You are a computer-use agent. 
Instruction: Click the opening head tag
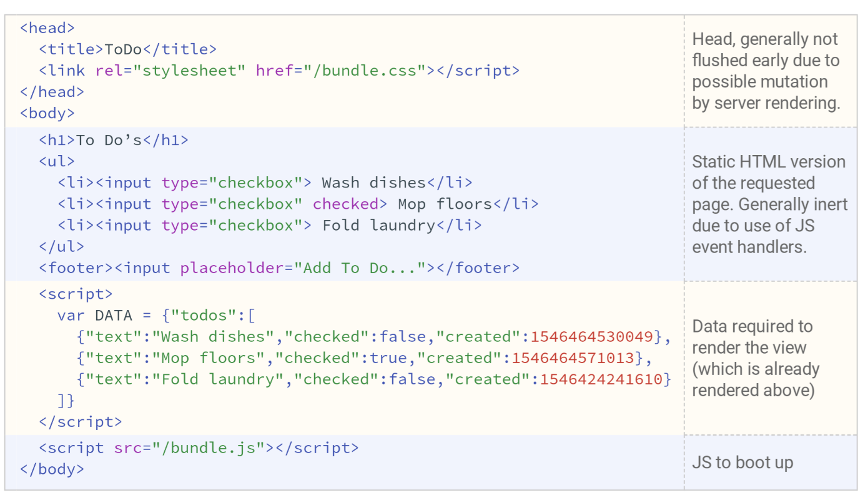click(x=47, y=28)
